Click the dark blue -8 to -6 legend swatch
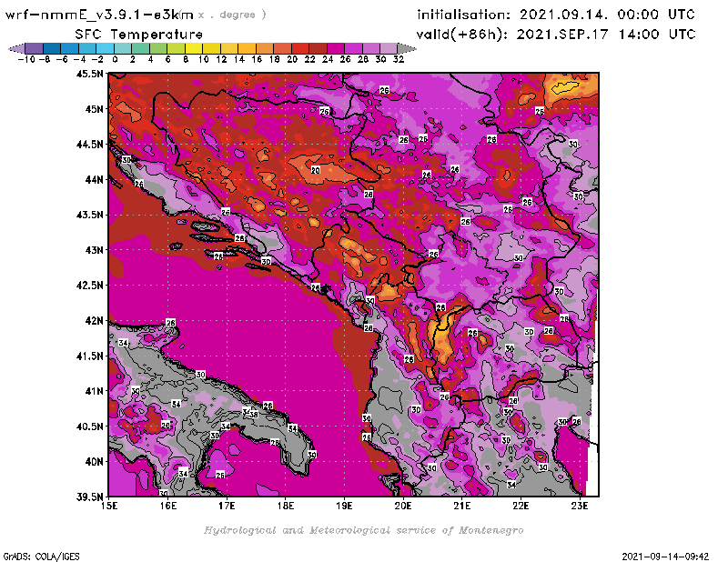The height and width of the screenshot is (562, 728). click(x=52, y=48)
